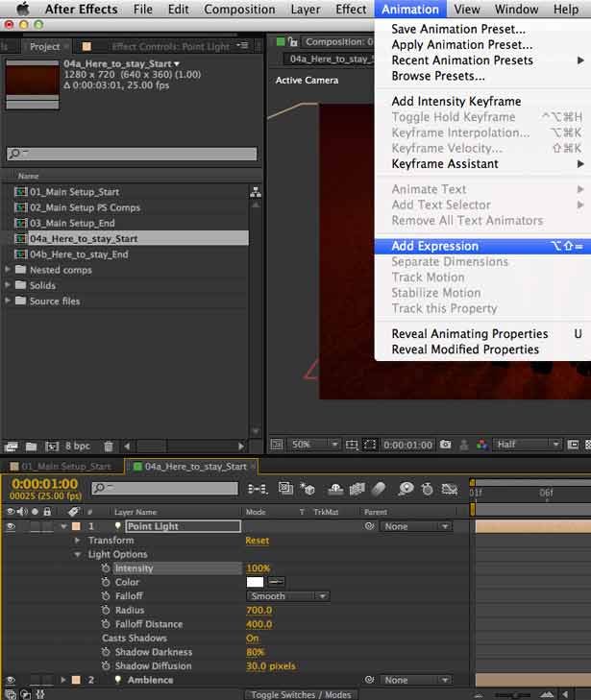Viewport: 591px width, 700px height.
Task: Open viewer resolution Half dropdown
Action: point(527,445)
